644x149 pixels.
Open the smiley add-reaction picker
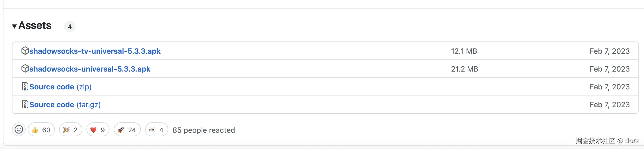tap(19, 130)
